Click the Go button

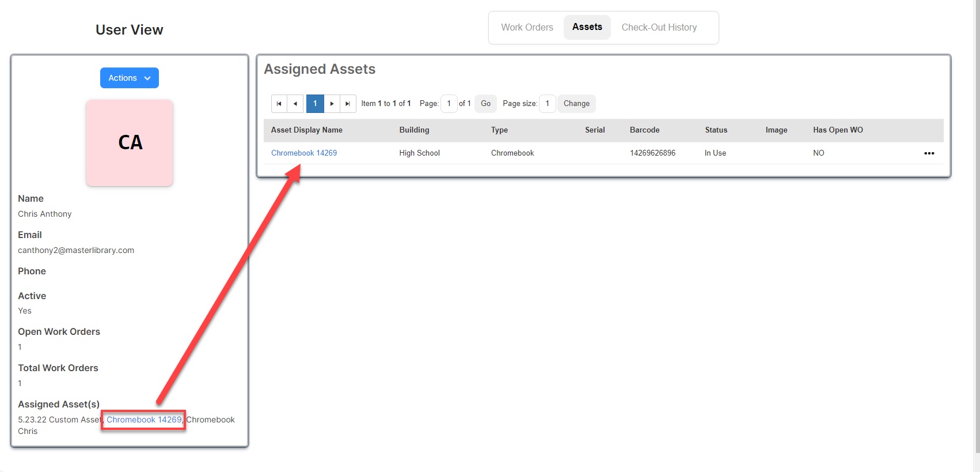pos(485,104)
